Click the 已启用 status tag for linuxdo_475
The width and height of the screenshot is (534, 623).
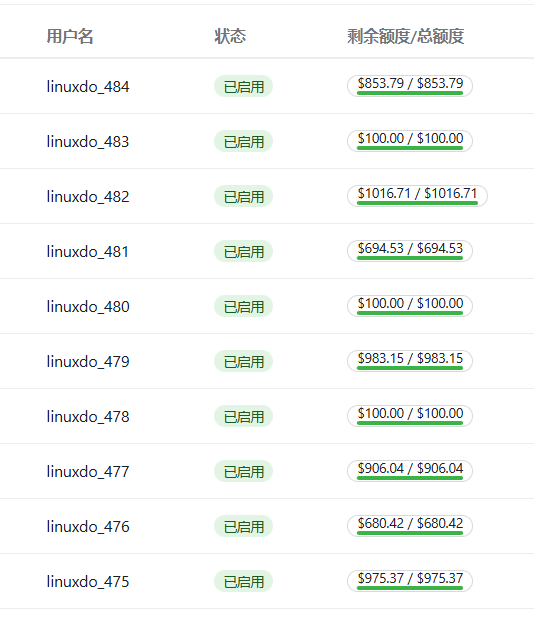point(244,581)
